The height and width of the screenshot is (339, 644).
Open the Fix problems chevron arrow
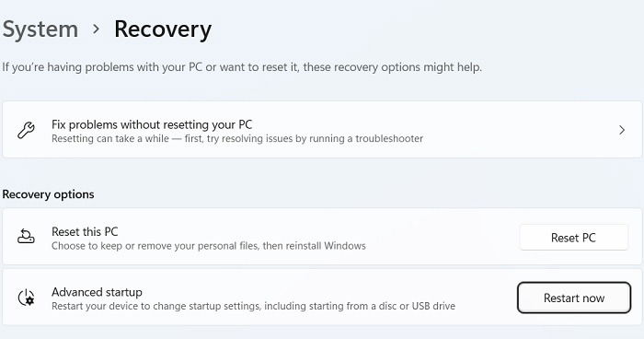[622, 130]
